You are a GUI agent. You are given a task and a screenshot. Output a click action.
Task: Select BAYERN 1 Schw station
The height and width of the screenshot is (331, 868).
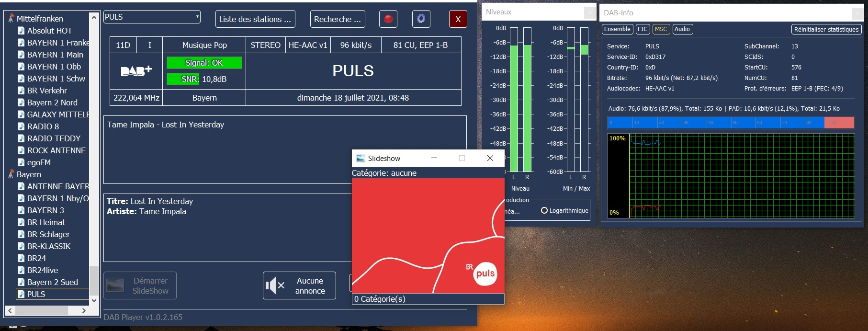56,79
